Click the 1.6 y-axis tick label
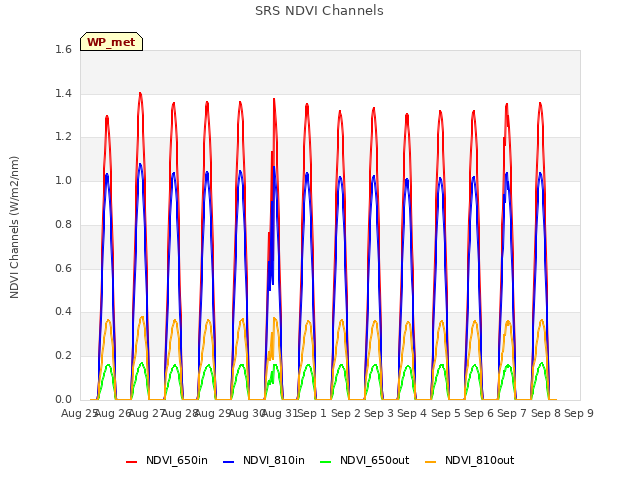640x480 pixels. point(63,49)
